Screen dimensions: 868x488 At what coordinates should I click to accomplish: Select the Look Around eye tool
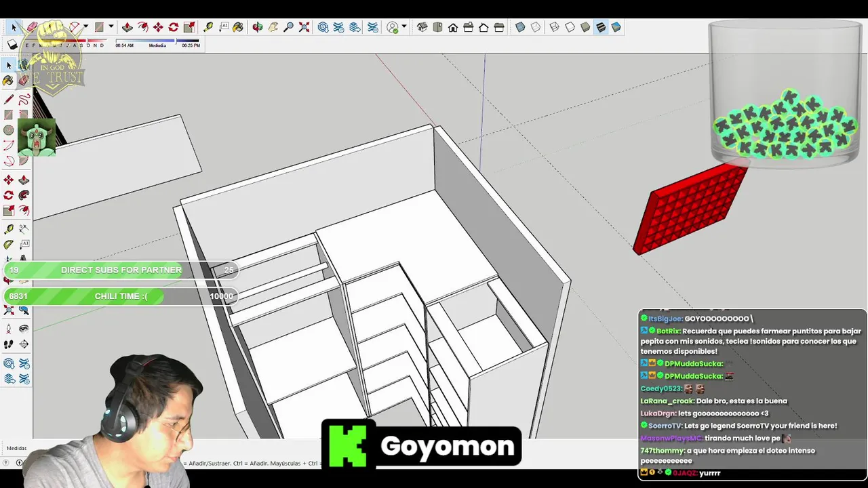pyautogui.click(x=24, y=329)
